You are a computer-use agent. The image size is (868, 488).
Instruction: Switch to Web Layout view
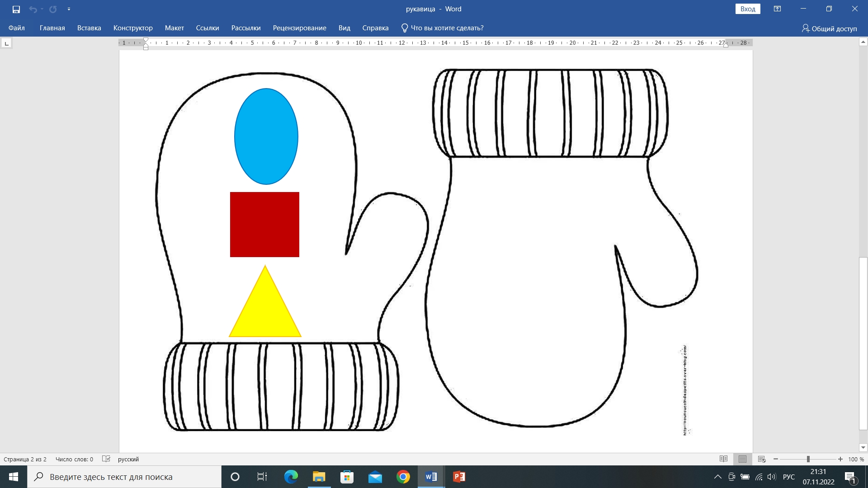762,459
